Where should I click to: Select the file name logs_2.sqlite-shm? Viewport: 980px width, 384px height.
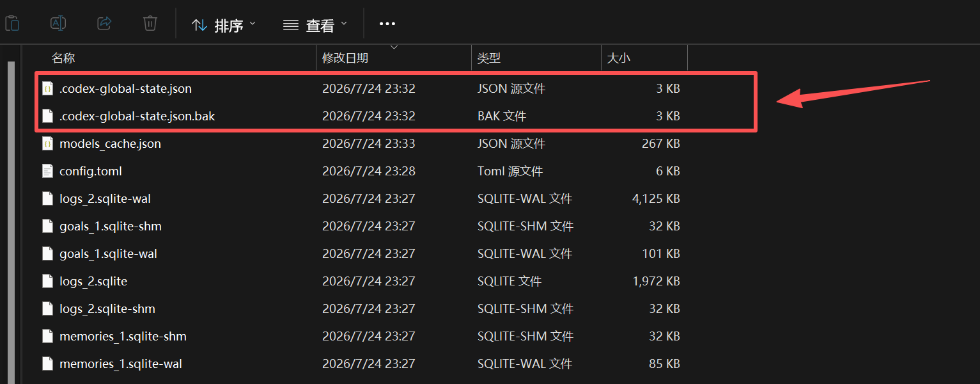[107, 308]
